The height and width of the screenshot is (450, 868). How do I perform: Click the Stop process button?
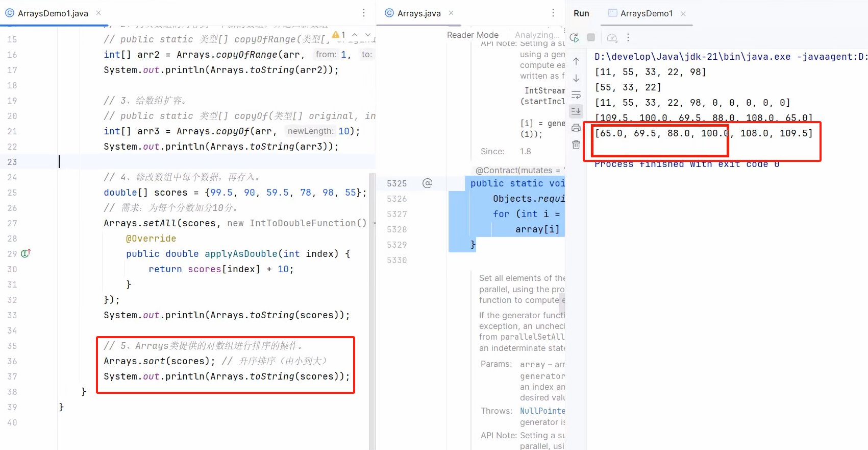[x=591, y=37]
